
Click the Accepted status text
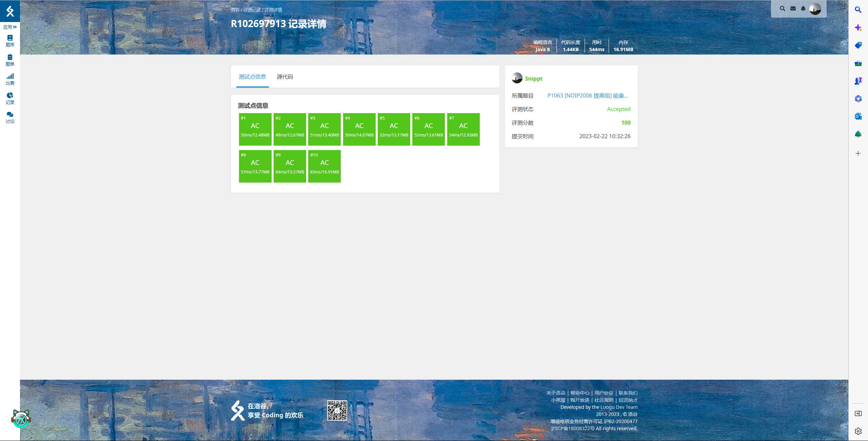(x=619, y=109)
